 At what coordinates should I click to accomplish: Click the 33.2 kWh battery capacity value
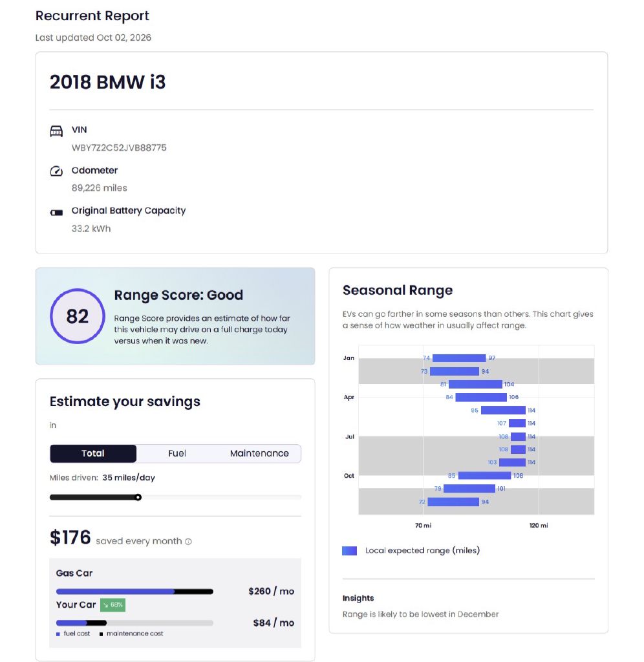[91, 228]
